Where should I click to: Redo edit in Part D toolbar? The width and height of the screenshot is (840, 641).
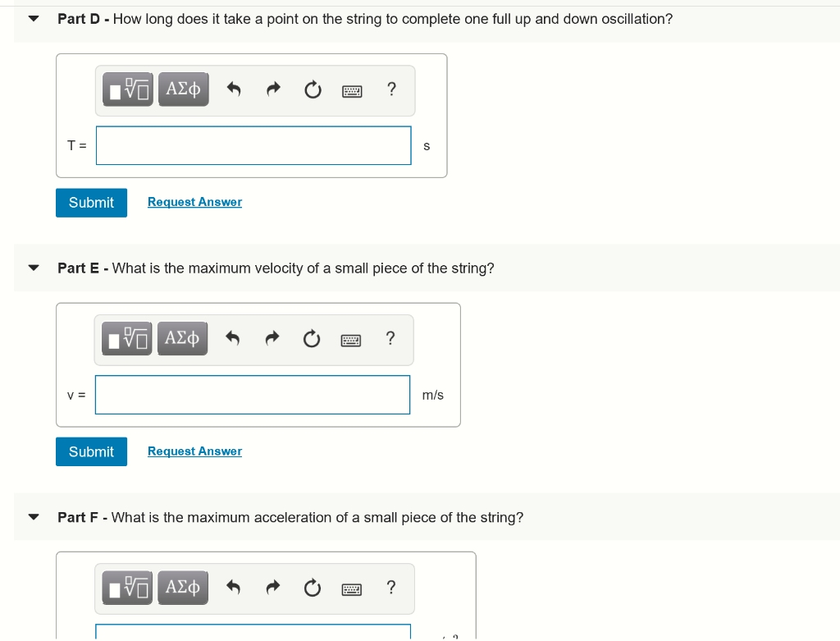coord(273,89)
